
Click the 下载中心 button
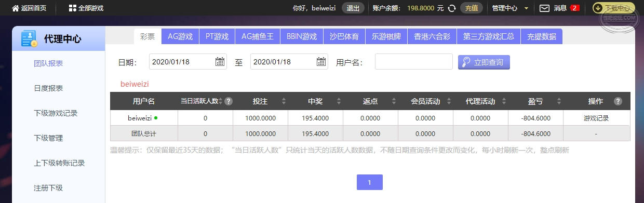tap(613, 8)
